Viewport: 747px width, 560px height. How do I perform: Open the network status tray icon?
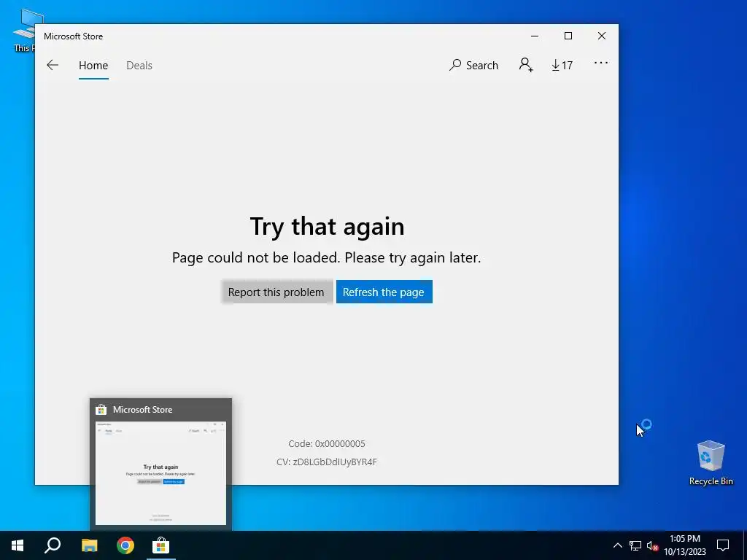635,545
